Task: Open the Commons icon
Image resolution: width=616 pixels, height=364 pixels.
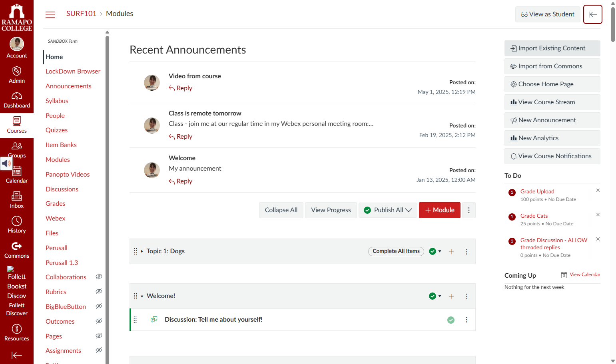Action: 17,246
